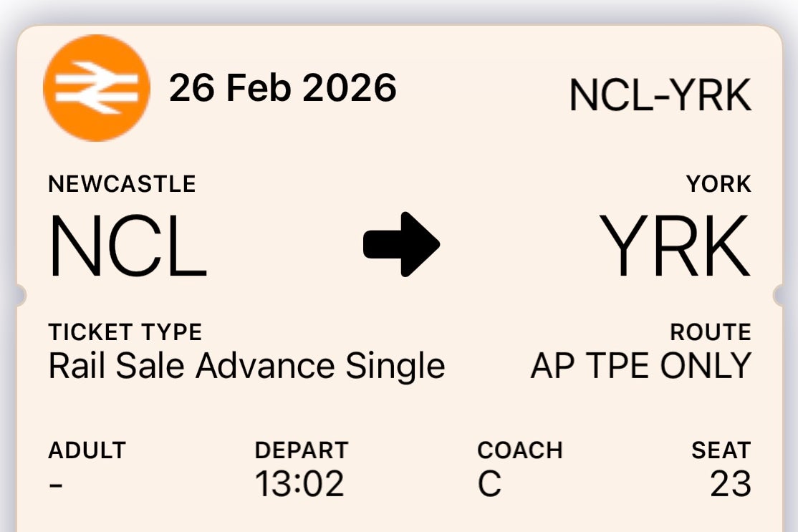Image resolution: width=798 pixels, height=532 pixels.
Task: Tap seat number 23
Action: tap(730, 483)
